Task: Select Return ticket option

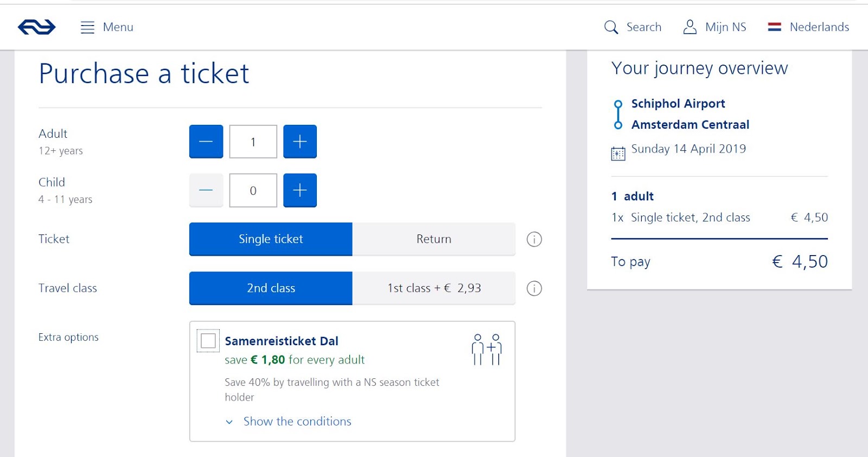Action: coord(433,239)
